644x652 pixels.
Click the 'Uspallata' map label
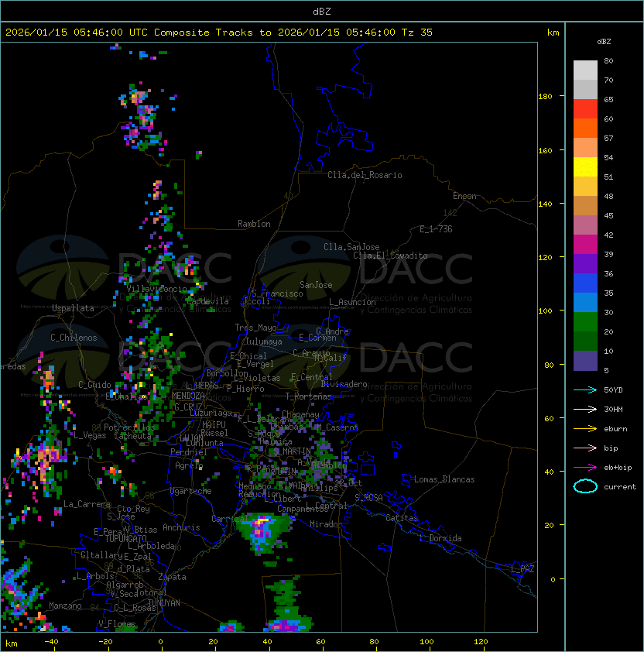point(73,308)
